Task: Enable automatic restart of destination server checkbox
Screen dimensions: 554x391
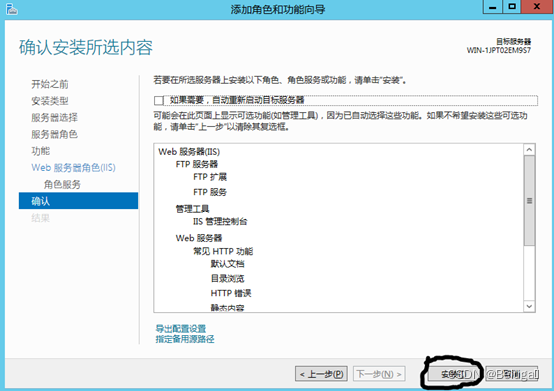Action: pos(159,101)
